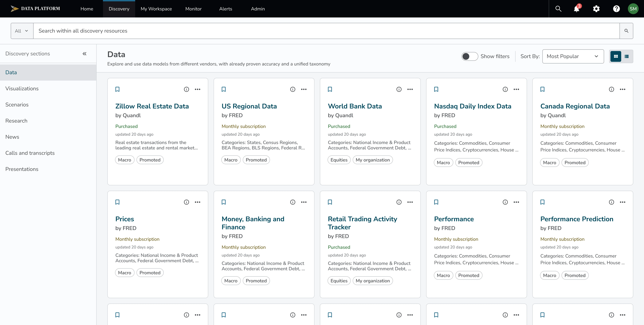The height and width of the screenshot is (325, 644).
Task: Switch to list view layout
Action: click(627, 57)
